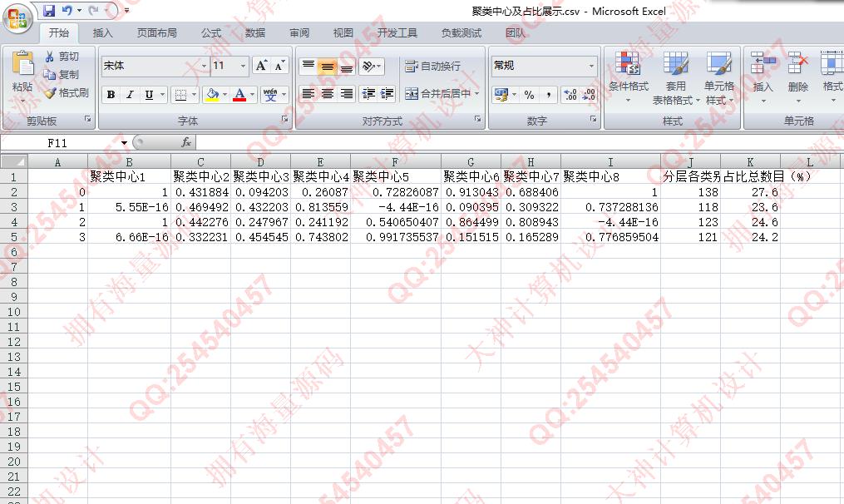Click the select-all corner button
844x504 pixels.
[14, 161]
